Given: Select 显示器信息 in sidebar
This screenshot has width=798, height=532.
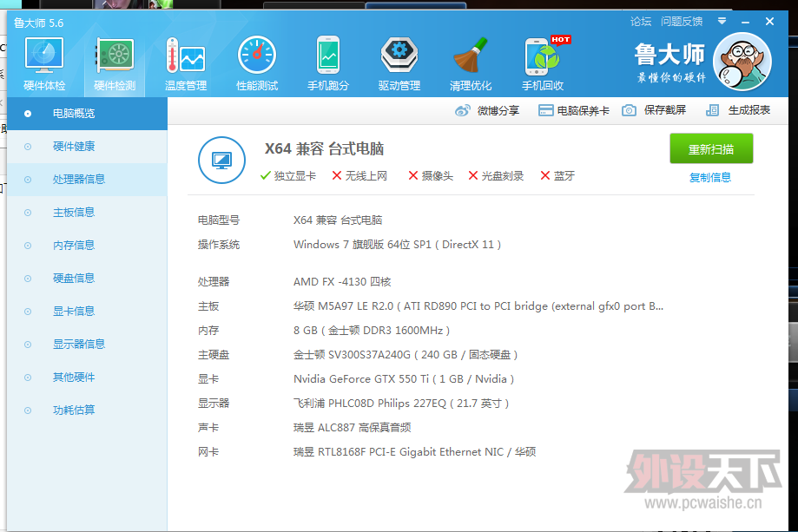Looking at the screenshot, I should (87, 345).
